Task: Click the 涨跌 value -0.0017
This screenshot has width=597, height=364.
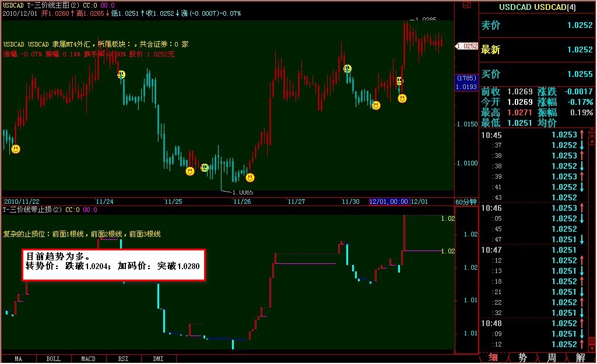Action: point(578,91)
